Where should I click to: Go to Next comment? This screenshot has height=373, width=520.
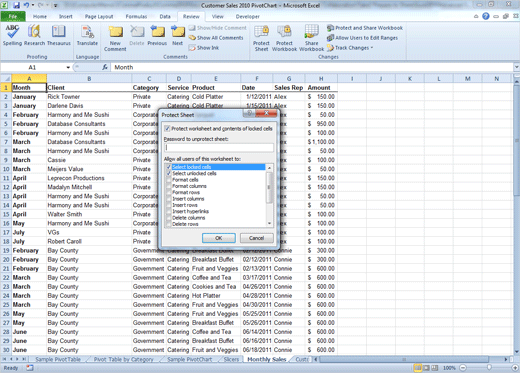pos(178,35)
